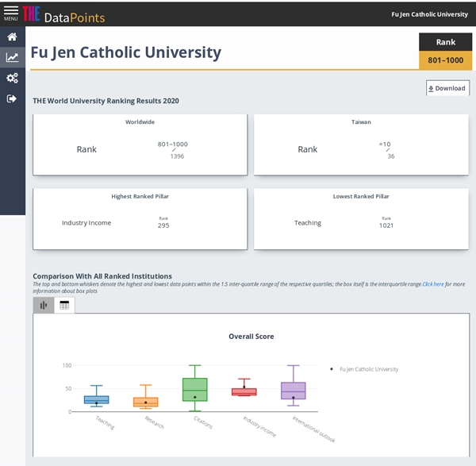Screen dimensions: 476x466
Task: Click the Taiwan total '36'
Action: (x=391, y=156)
